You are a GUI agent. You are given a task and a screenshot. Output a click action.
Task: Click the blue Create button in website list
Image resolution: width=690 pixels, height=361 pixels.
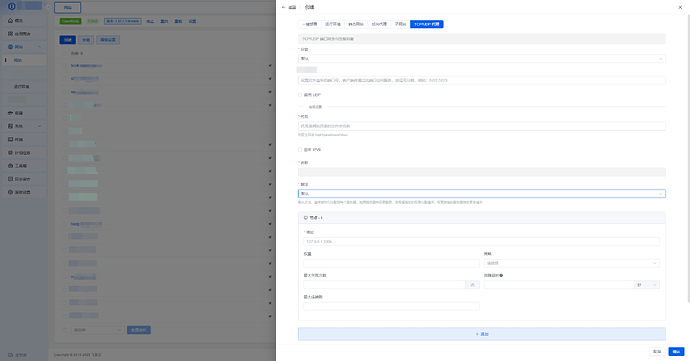pyautogui.click(x=68, y=40)
